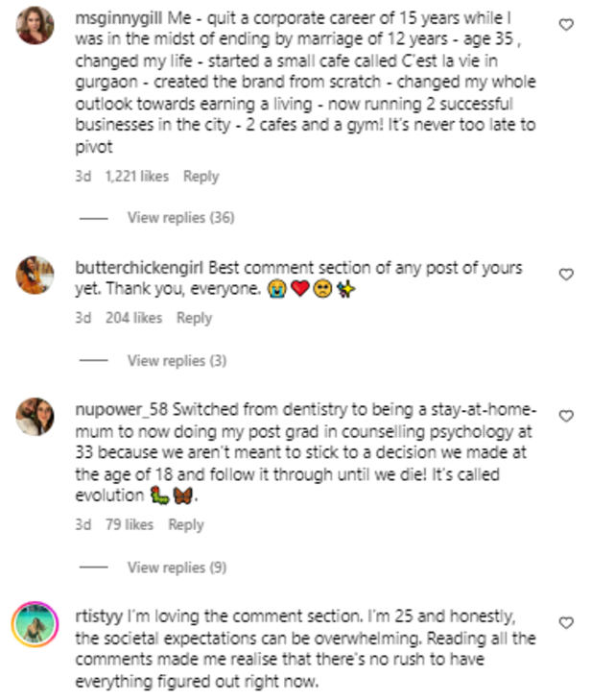Tap heart icon on rtistyy's comment

(x=566, y=622)
